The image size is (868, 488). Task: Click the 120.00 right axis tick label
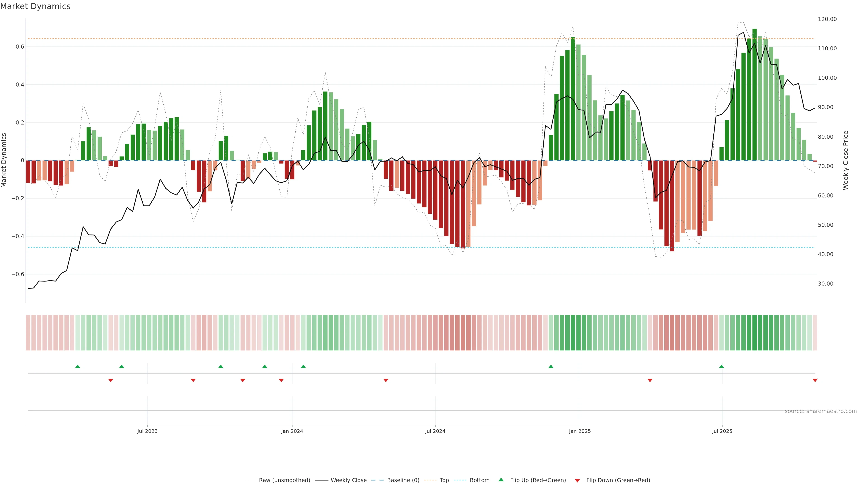tap(827, 19)
